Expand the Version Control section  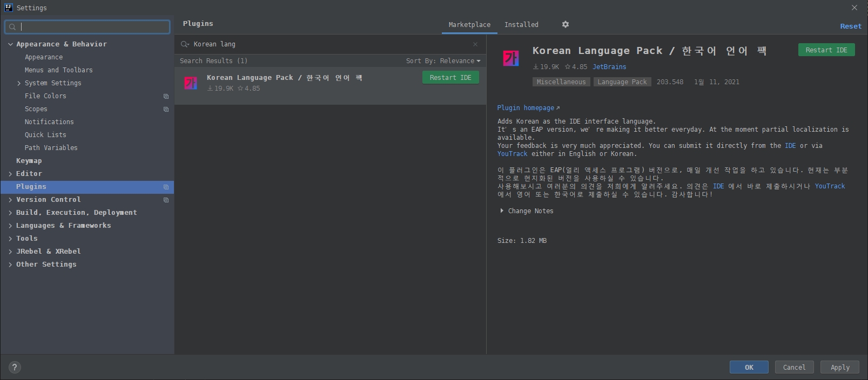[10, 200]
